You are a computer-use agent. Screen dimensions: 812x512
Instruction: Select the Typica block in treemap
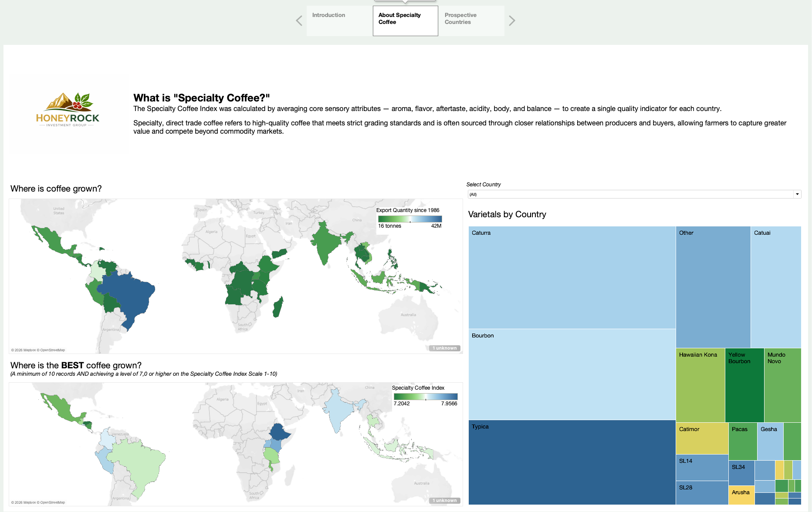[572, 462]
